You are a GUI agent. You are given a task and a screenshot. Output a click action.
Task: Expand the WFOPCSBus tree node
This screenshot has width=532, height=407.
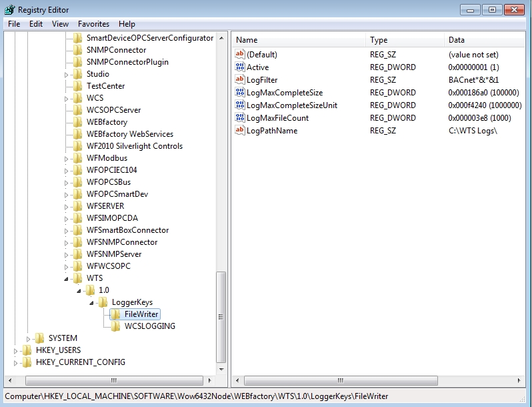[67, 183]
